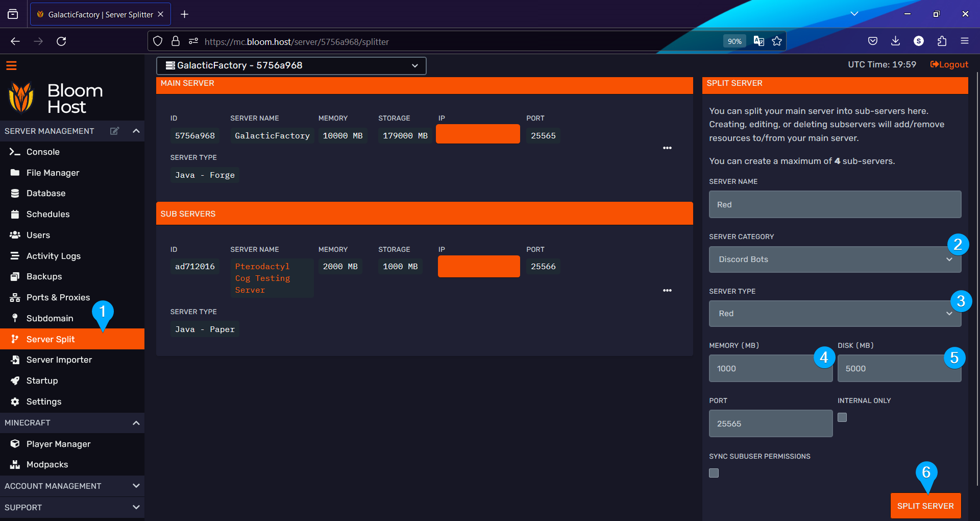Click the Subdomain pin icon

pos(15,318)
